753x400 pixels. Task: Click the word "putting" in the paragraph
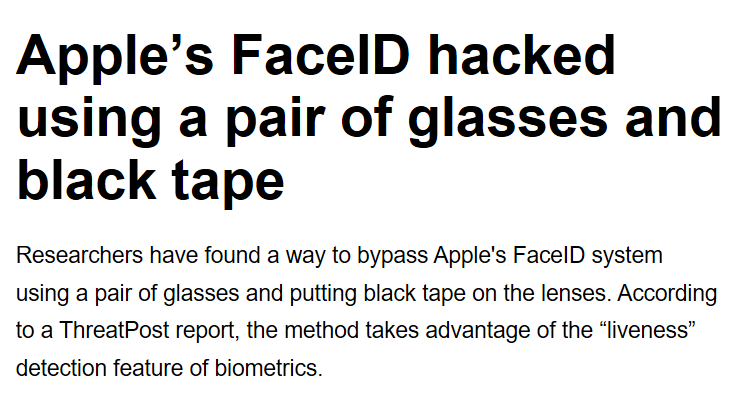pyautogui.click(x=323, y=293)
